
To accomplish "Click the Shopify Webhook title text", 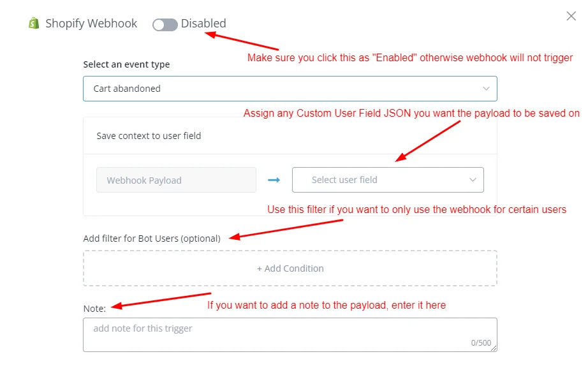I will click(91, 23).
